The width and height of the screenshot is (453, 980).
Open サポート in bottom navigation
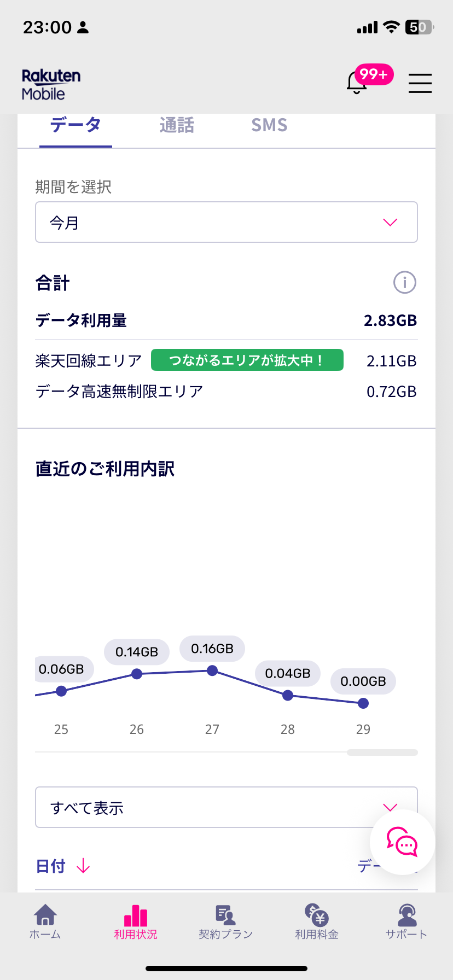[406, 921]
